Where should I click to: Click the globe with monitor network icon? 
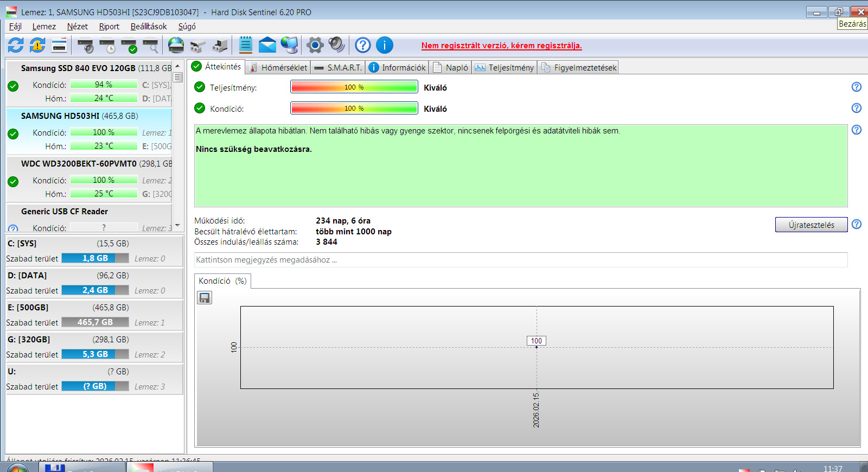click(x=289, y=45)
